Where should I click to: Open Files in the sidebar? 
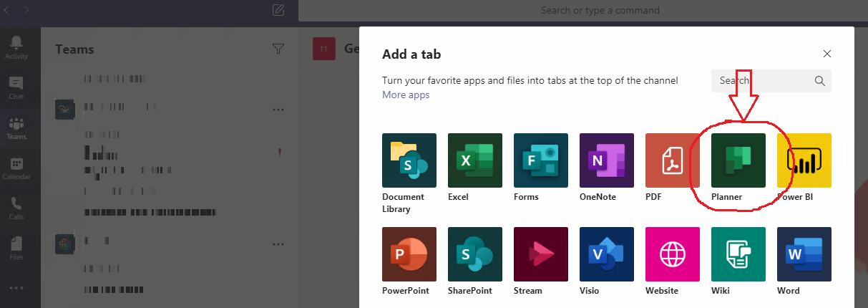[x=16, y=248]
